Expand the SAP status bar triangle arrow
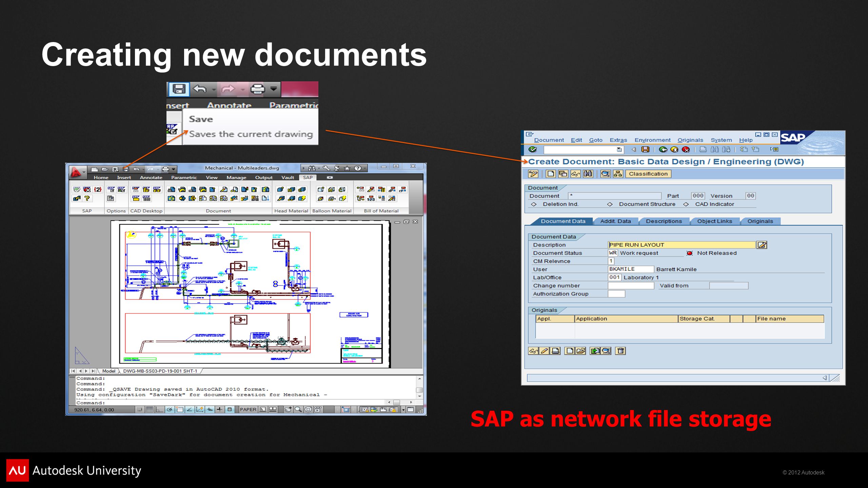Viewport: 868px width, 488px height. (825, 378)
